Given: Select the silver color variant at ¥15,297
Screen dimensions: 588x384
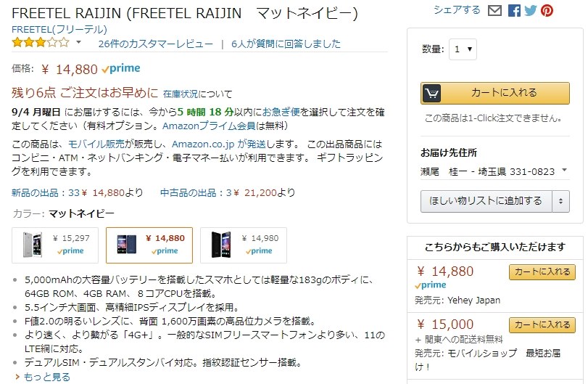Looking at the screenshot, I should pos(56,245).
